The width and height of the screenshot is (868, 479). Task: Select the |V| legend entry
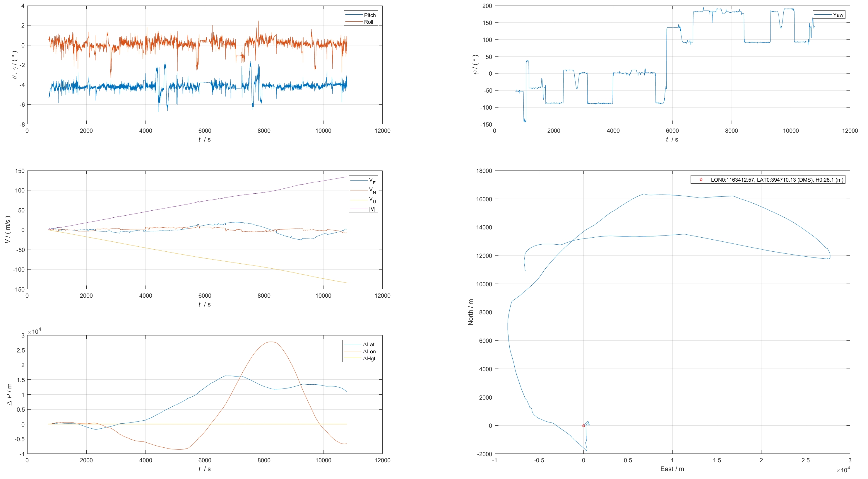coord(363,209)
